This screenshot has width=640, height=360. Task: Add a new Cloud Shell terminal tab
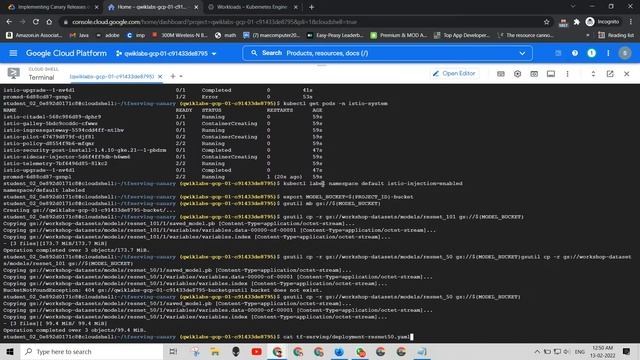(173, 76)
